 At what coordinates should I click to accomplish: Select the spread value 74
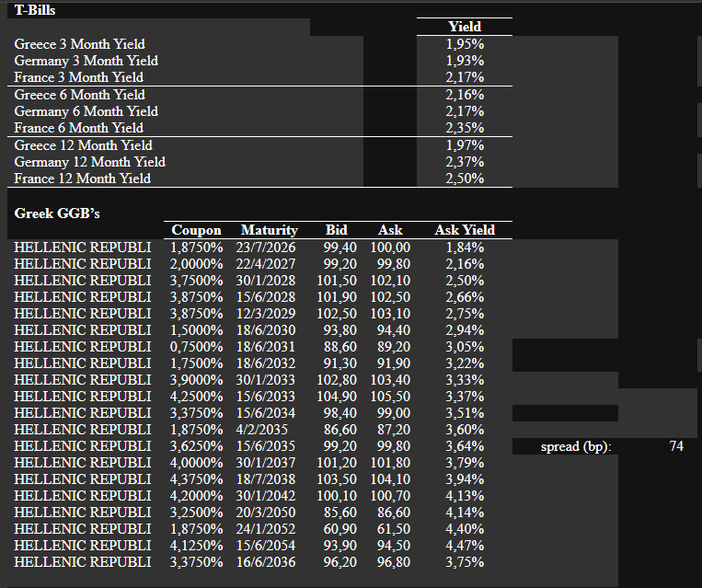coord(676,446)
